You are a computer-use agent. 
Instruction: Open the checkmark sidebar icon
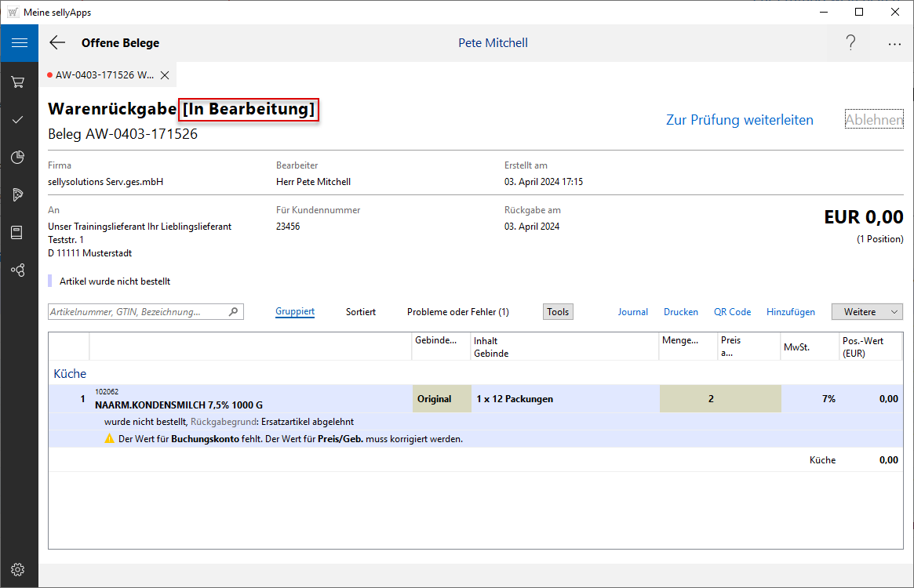(x=19, y=120)
